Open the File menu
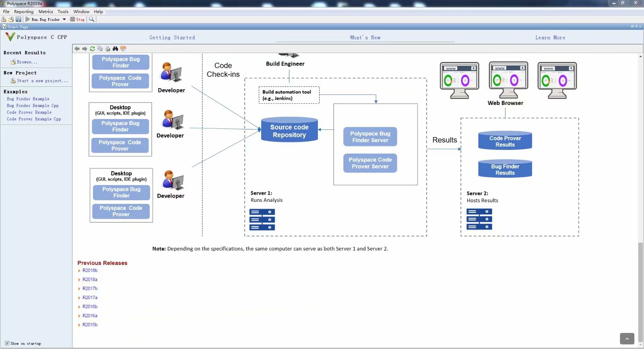Screen dimensions: 644x349 point(6,12)
